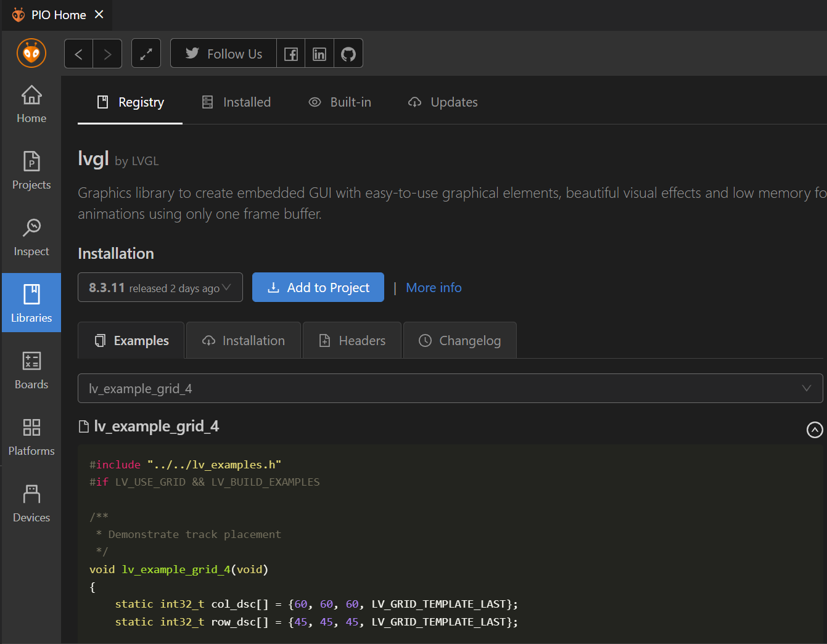
Task: Expand the lv_example_grid_4 example selector
Action: click(450, 388)
